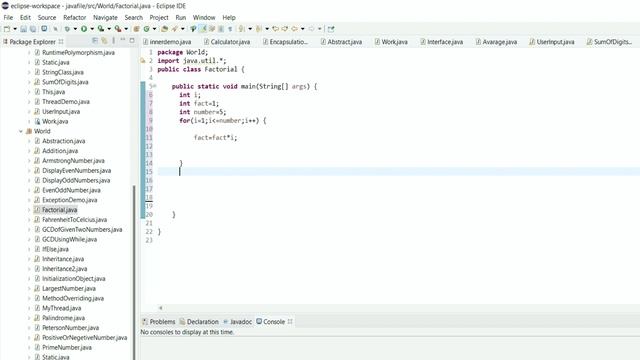Click the New file toolbar icon

click(7, 29)
